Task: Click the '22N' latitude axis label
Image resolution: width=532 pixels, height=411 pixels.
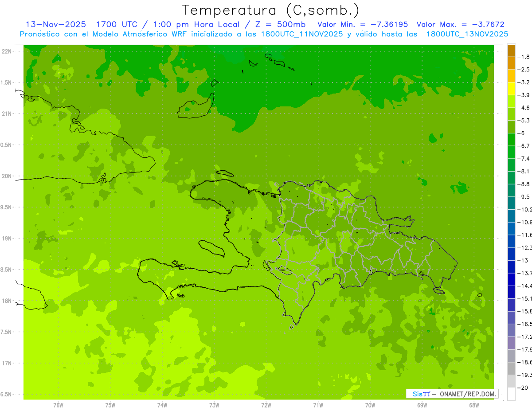Action: [7, 51]
